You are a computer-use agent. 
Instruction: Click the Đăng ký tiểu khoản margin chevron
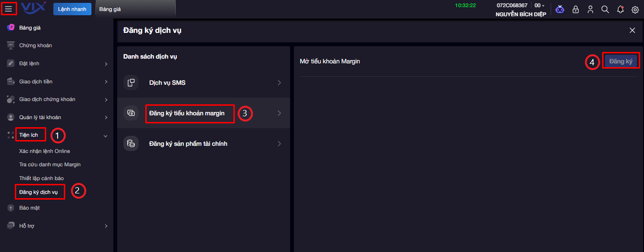pos(279,113)
